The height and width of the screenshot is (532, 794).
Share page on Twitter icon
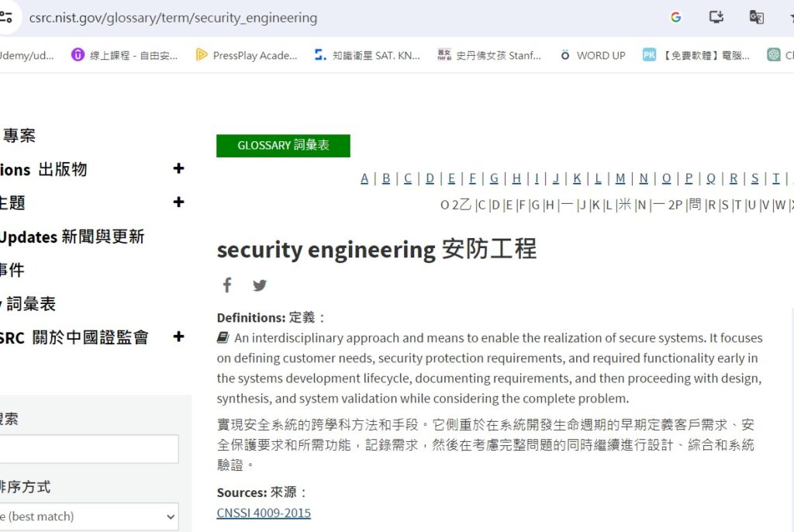(x=260, y=285)
